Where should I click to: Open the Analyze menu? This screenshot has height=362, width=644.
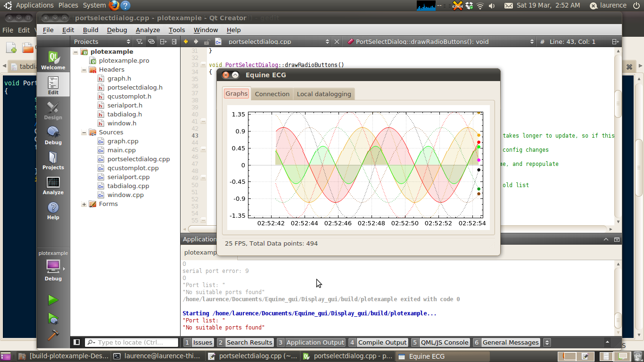click(x=148, y=30)
